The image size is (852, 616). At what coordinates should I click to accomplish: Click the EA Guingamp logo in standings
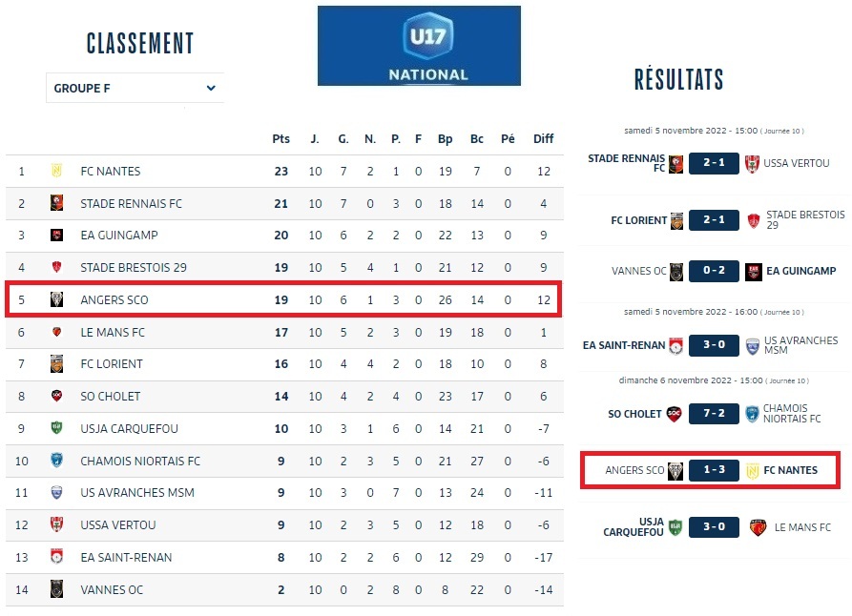click(56, 236)
